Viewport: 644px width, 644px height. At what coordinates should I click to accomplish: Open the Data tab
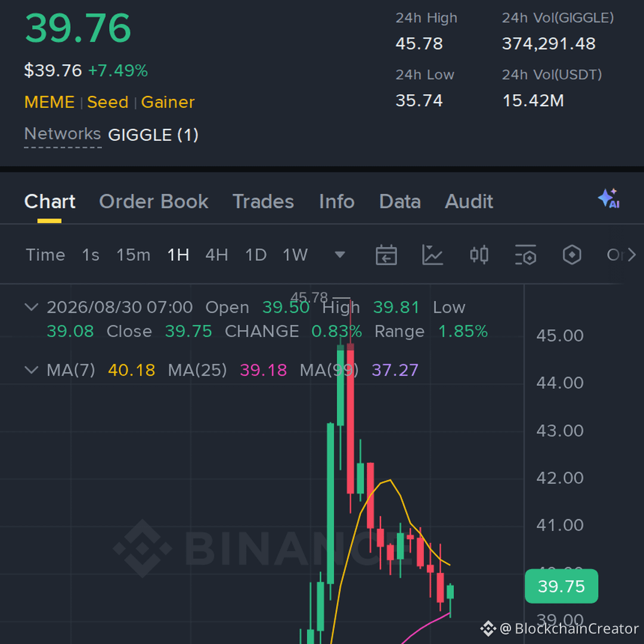pyautogui.click(x=400, y=202)
